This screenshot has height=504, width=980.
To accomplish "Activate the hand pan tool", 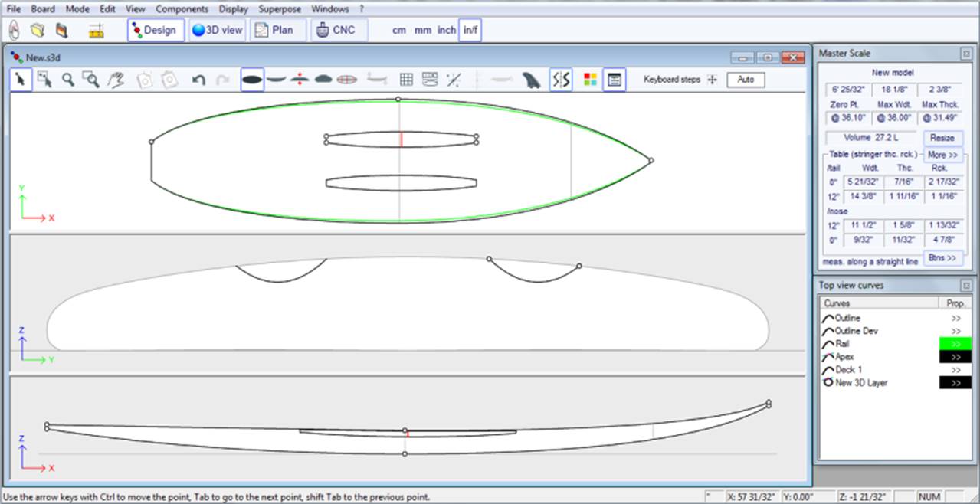I will (116, 80).
